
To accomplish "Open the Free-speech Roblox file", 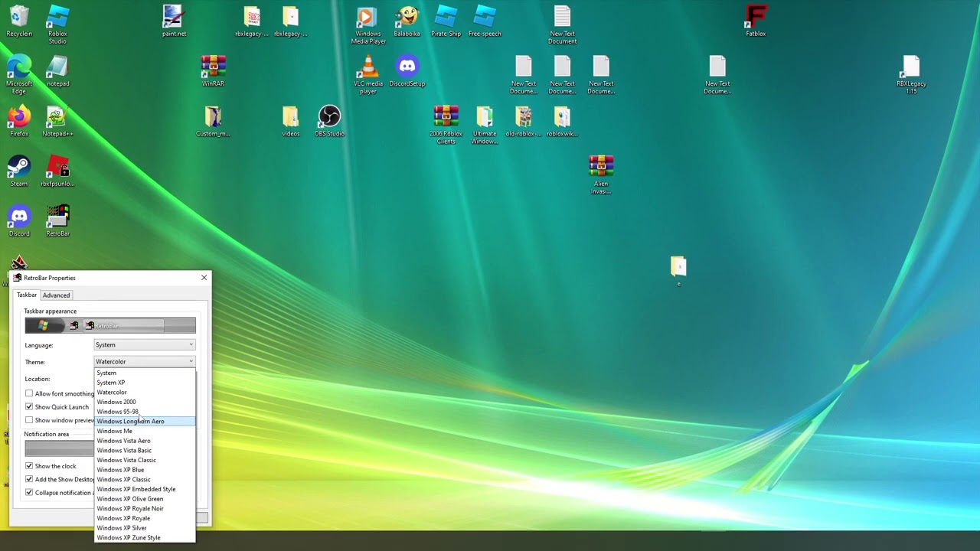I will tap(485, 21).
